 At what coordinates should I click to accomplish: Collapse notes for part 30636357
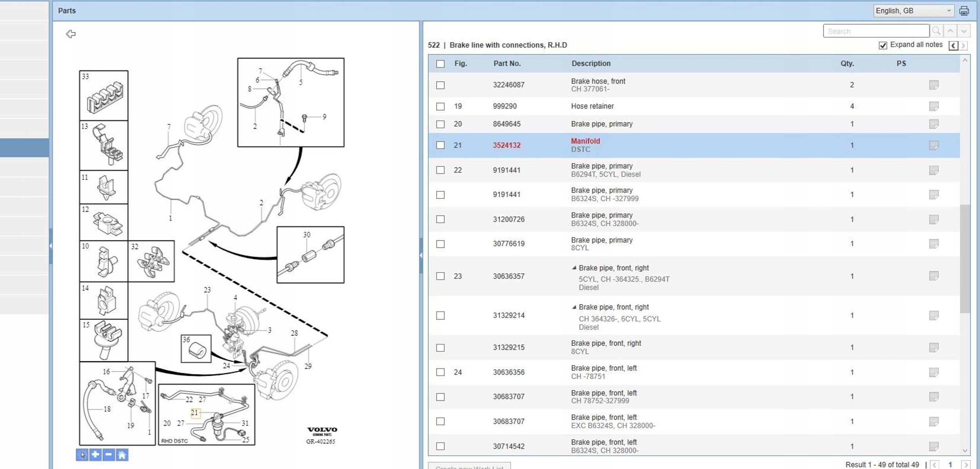pyautogui.click(x=574, y=268)
